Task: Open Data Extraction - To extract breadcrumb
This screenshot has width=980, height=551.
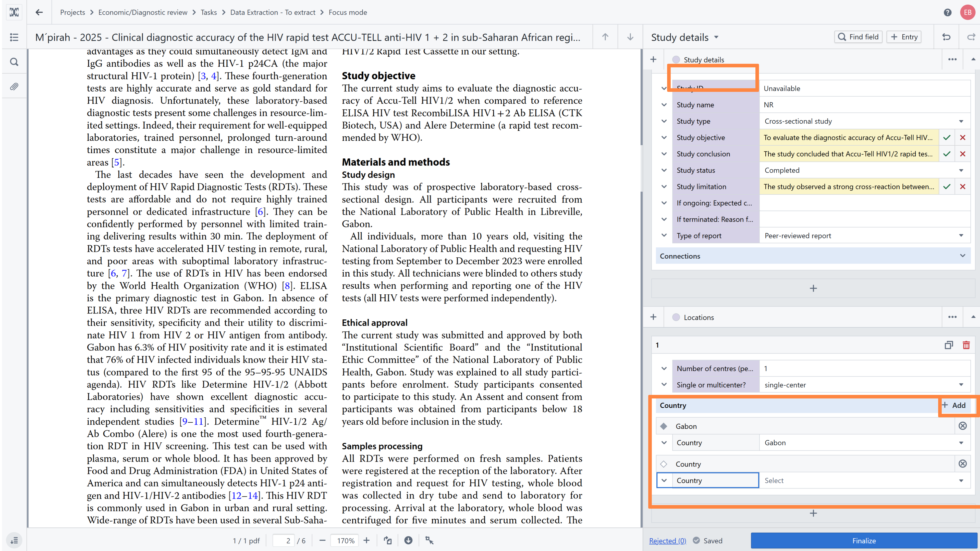Action: [x=273, y=12]
